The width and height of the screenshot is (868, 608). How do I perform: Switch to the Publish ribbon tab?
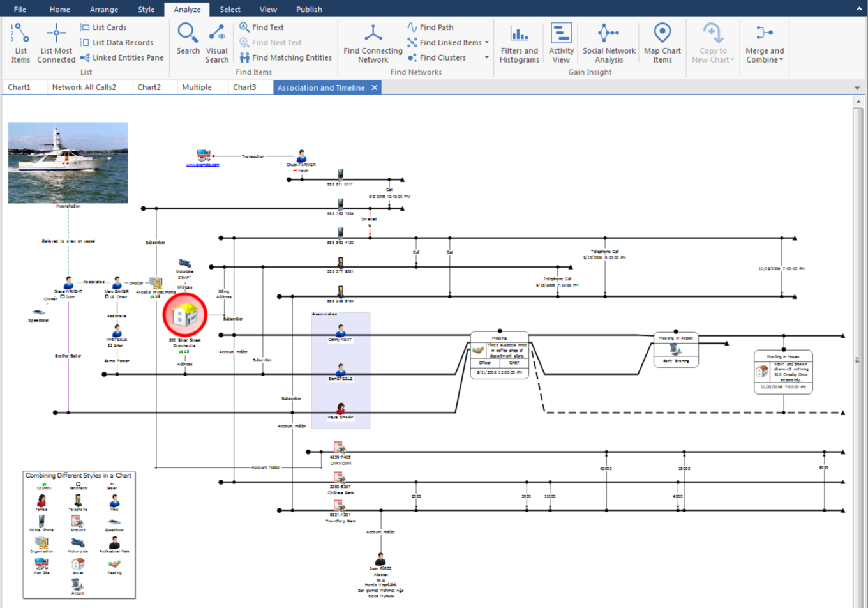click(309, 10)
